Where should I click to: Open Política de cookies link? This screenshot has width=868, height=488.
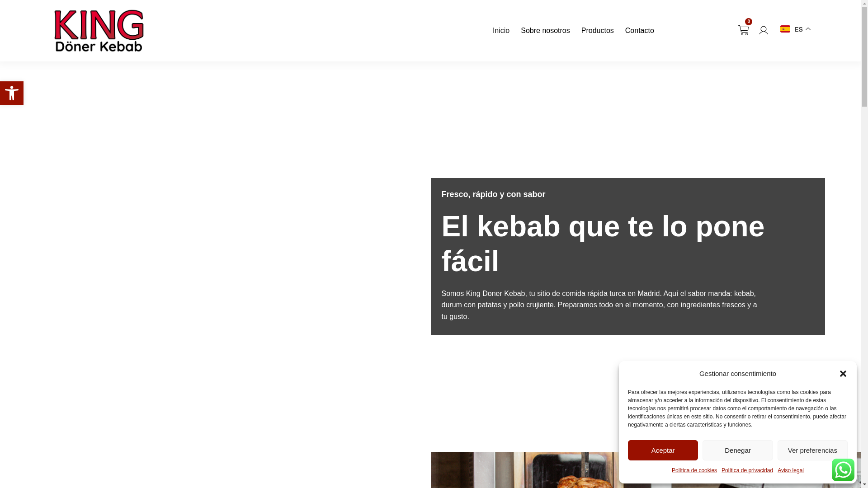point(694,470)
